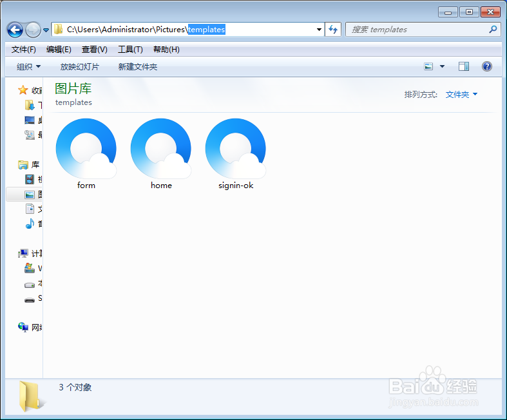Select Favorites star in navigation pane
Image resolution: width=507 pixels, height=420 pixels.
(23, 90)
